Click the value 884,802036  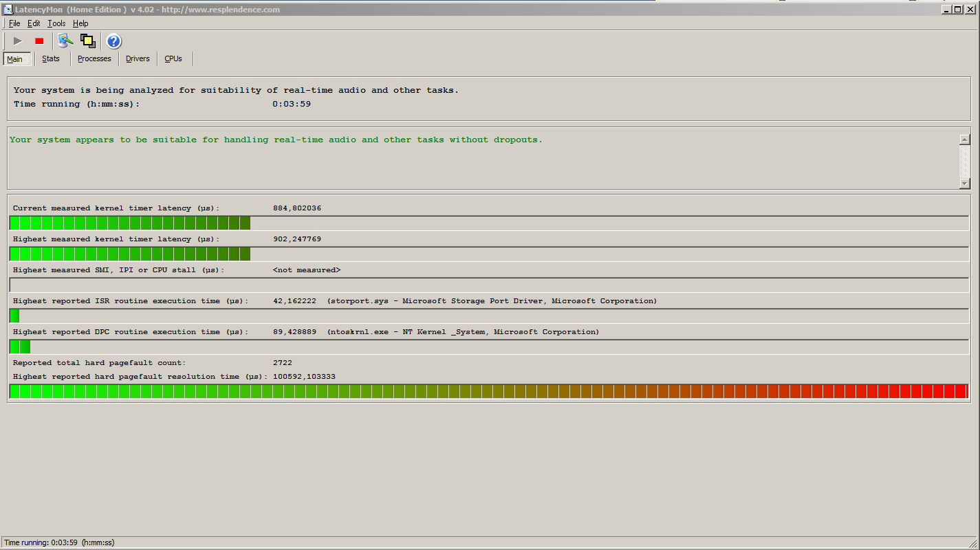tap(297, 208)
